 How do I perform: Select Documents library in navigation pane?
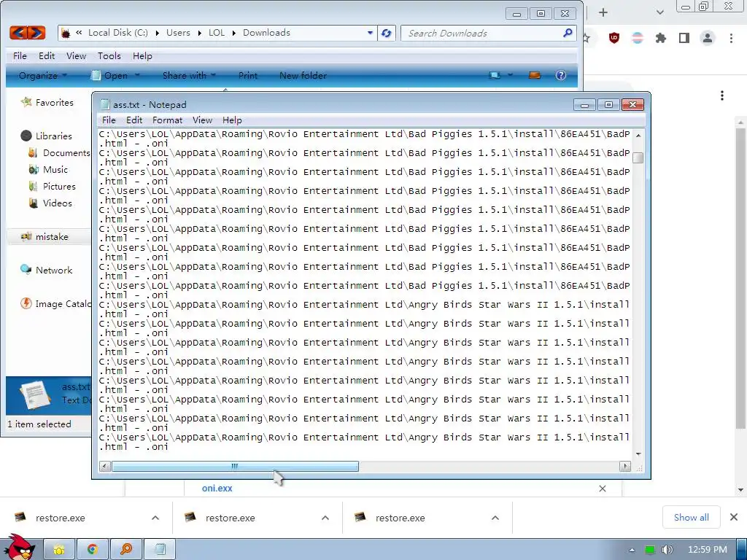click(66, 153)
